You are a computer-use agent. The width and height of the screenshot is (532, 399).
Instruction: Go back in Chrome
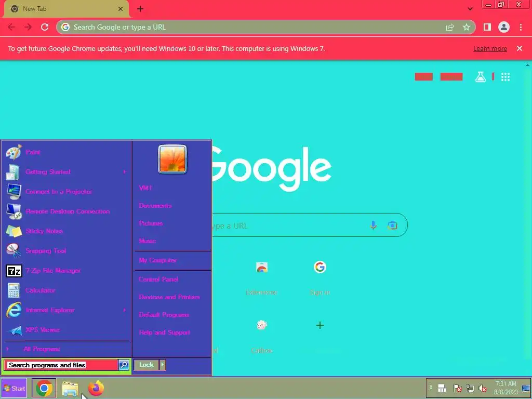pos(11,27)
